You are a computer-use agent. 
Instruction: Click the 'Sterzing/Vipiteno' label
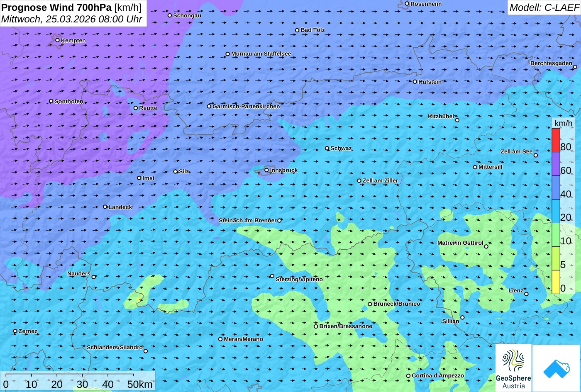coord(299,279)
